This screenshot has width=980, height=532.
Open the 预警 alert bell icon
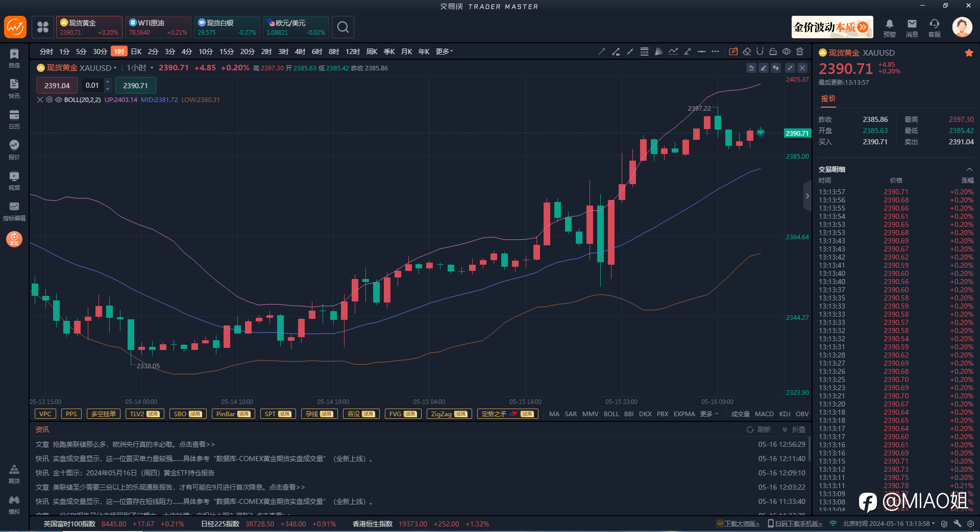tap(890, 28)
